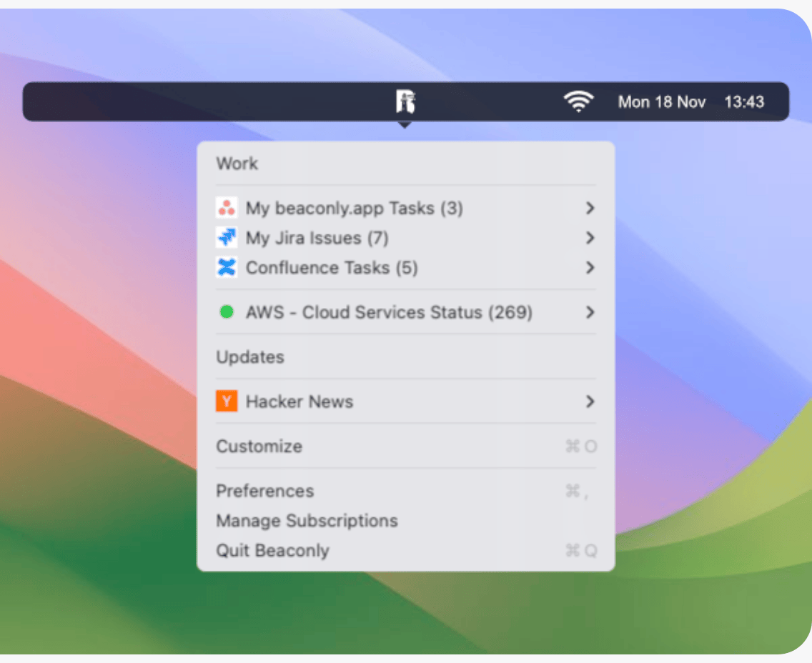Open Preferences from the menu
812x663 pixels.
point(265,491)
